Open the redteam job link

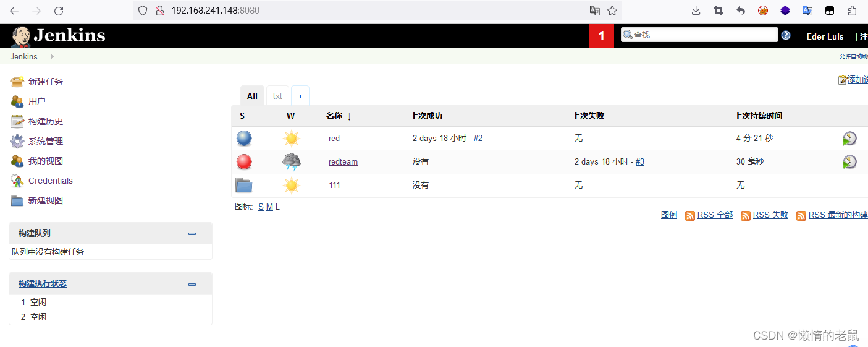(x=343, y=162)
